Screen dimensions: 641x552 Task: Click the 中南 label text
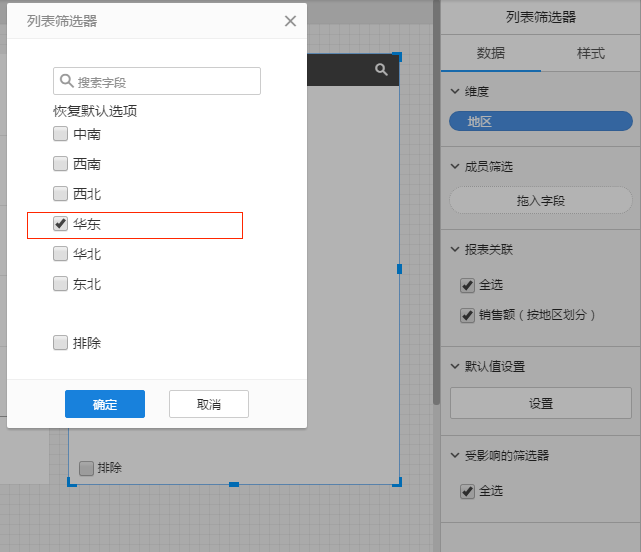point(87,134)
